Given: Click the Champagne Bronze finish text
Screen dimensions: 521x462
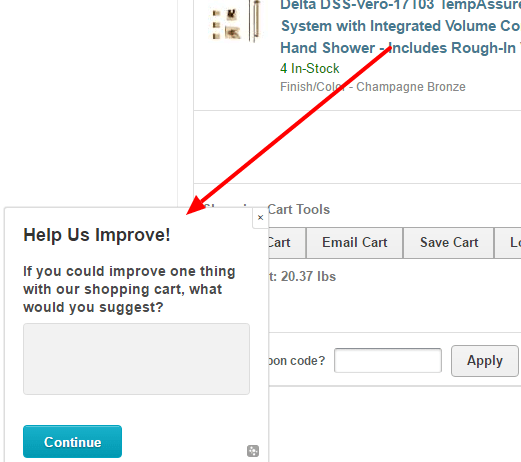Looking at the screenshot, I should [x=411, y=87].
